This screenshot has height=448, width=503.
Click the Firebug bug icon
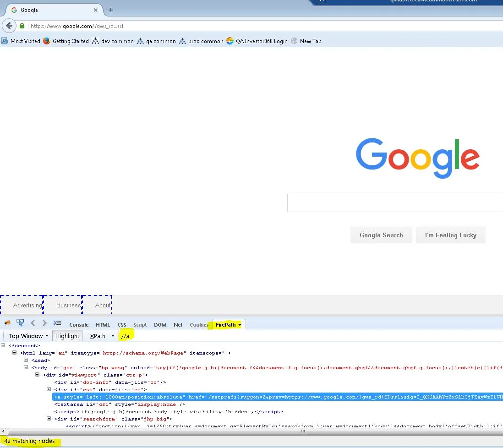click(7, 323)
